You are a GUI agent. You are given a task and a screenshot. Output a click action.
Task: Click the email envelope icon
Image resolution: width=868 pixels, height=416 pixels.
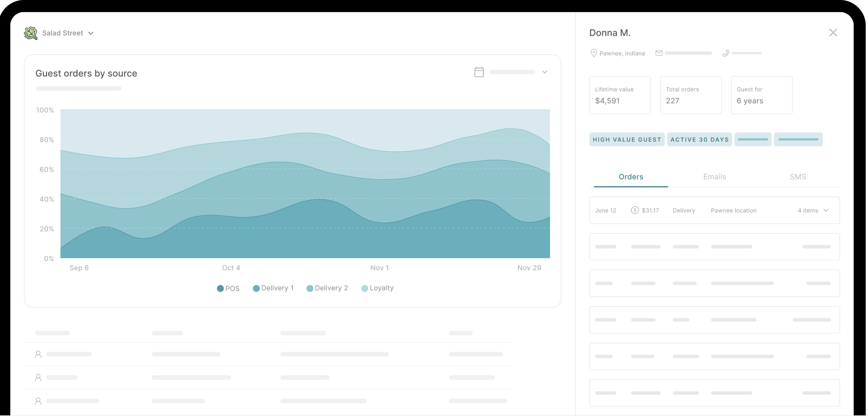point(659,53)
